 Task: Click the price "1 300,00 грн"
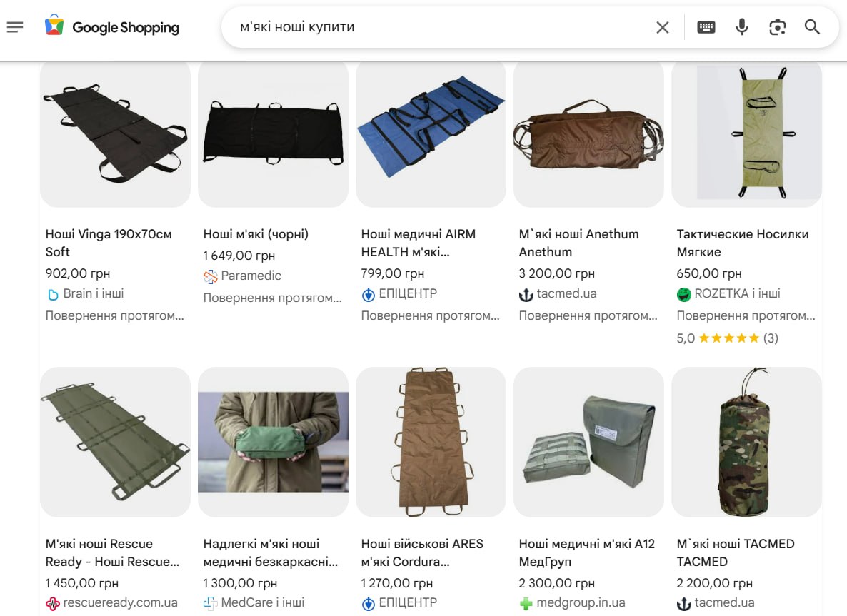(241, 584)
